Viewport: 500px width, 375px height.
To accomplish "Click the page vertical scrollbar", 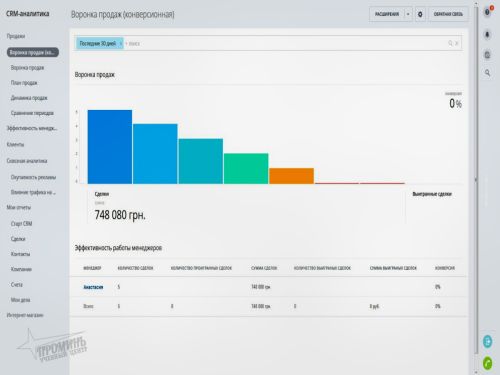I will 476,180.
